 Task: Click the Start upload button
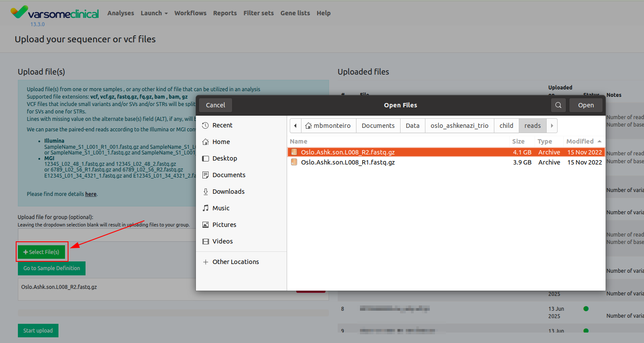pyautogui.click(x=38, y=330)
